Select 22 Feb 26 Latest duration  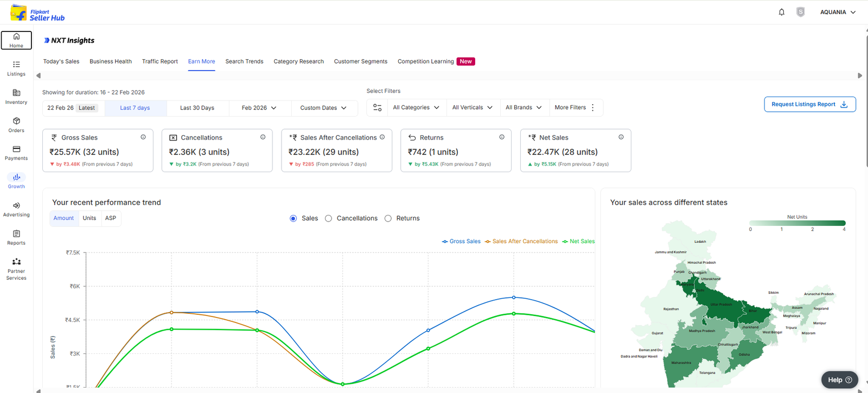click(x=74, y=108)
